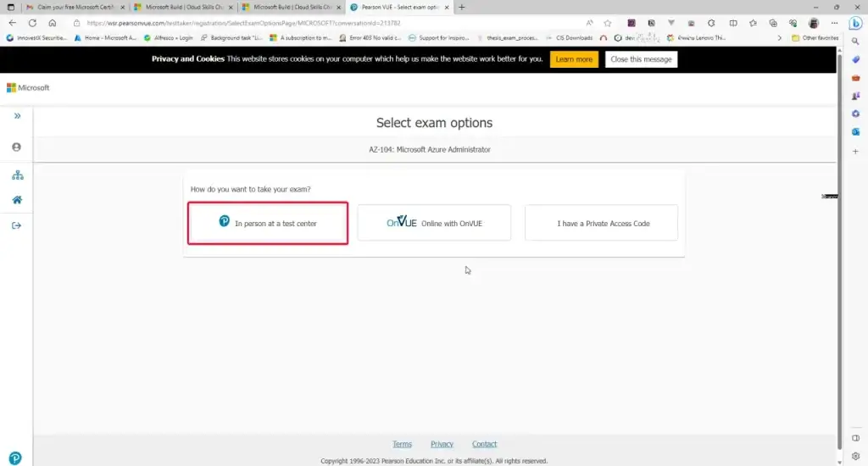Open Settings and more ellipsis menu

834,23
